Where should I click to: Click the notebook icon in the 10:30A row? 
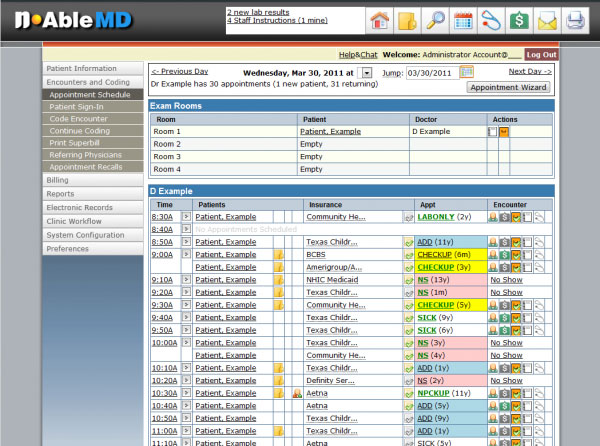tap(528, 393)
